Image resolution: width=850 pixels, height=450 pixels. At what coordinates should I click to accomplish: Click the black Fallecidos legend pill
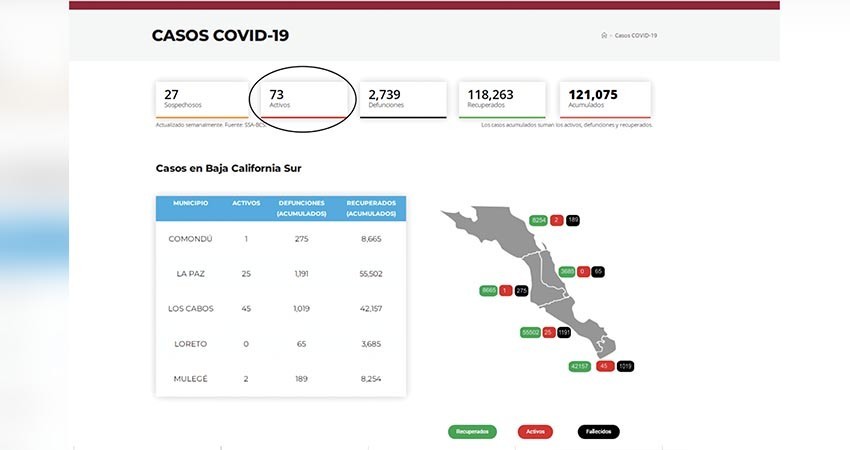598,432
